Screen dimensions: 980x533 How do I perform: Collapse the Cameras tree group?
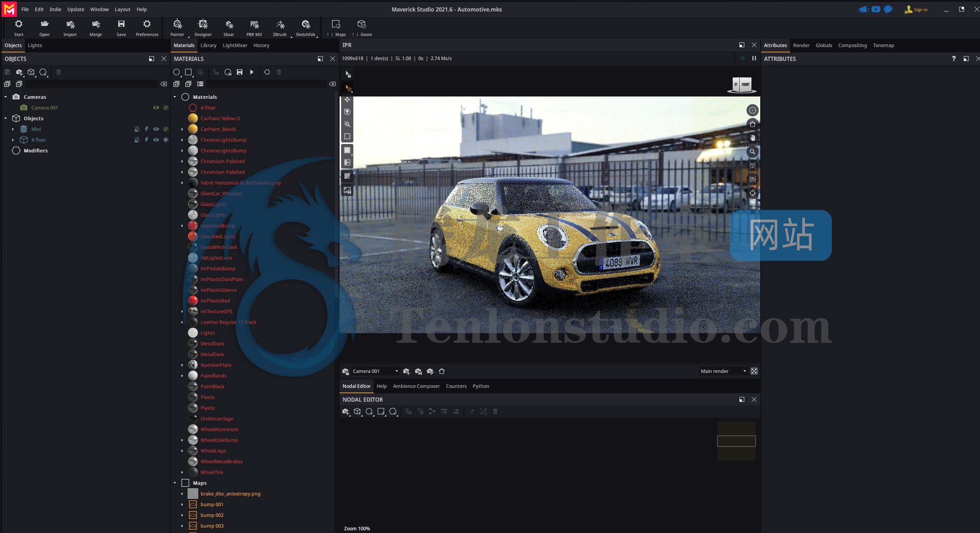pos(6,97)
